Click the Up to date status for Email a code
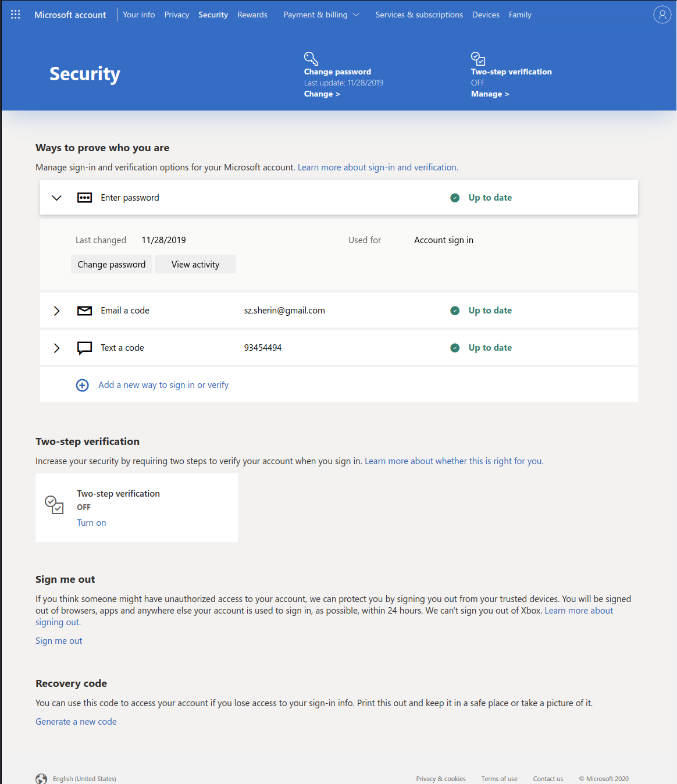 (x=490, y=311)
